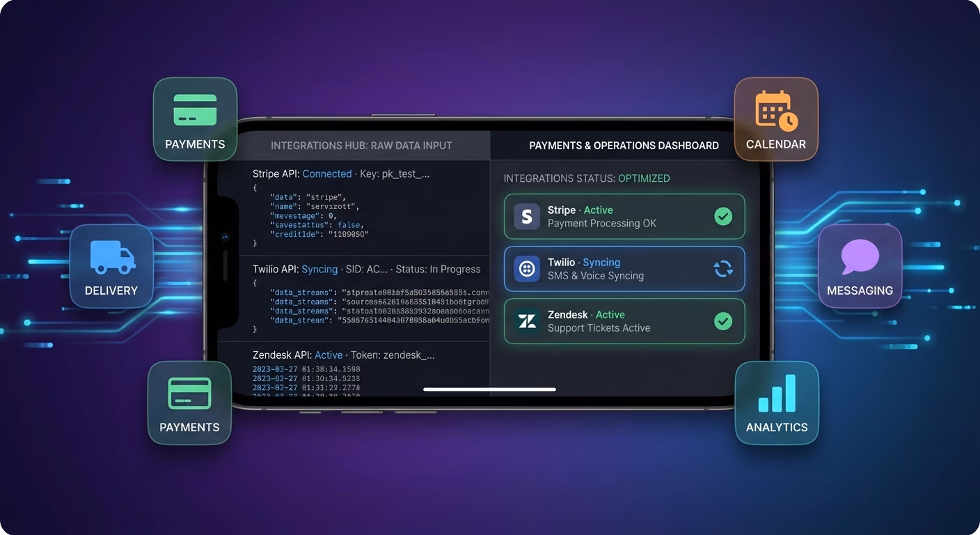Click the 'Status: In Progress' text
The height and width of the screenshot is (535, 980).
438,270
